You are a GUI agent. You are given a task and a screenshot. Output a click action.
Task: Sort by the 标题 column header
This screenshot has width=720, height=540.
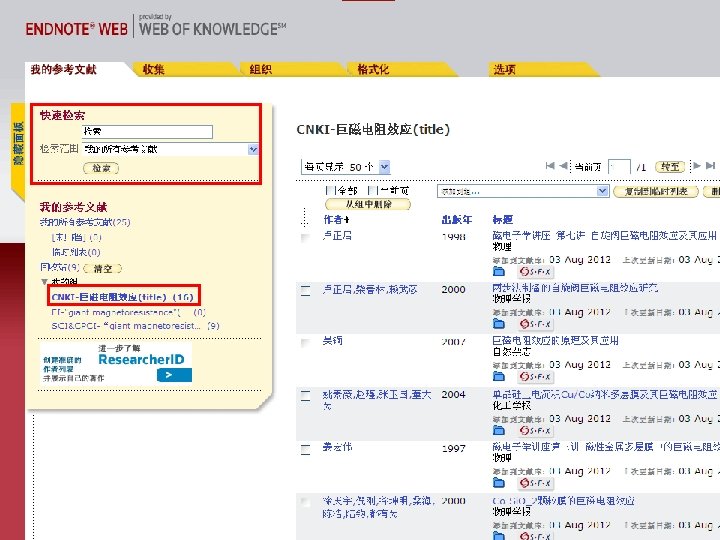point(502,220)
